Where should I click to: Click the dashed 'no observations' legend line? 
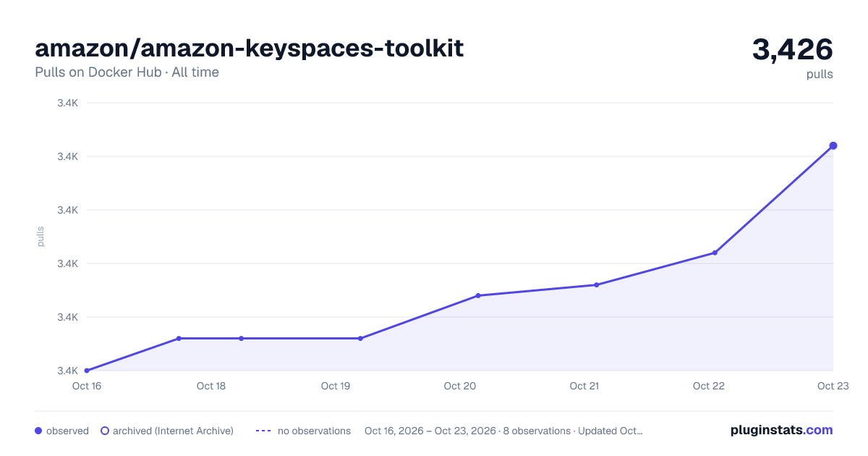pyautogui.click(x=263, y=431)
